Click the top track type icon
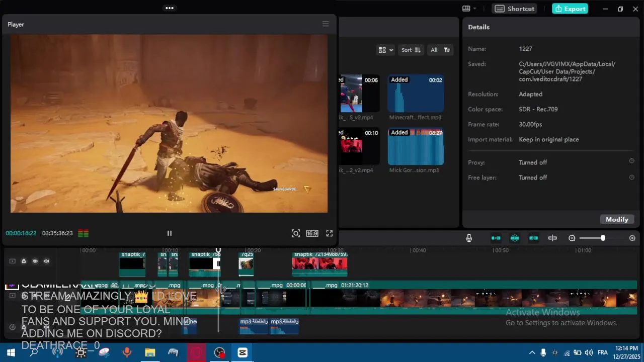Screen dimensions: 644x362 [x=13, y=261]
